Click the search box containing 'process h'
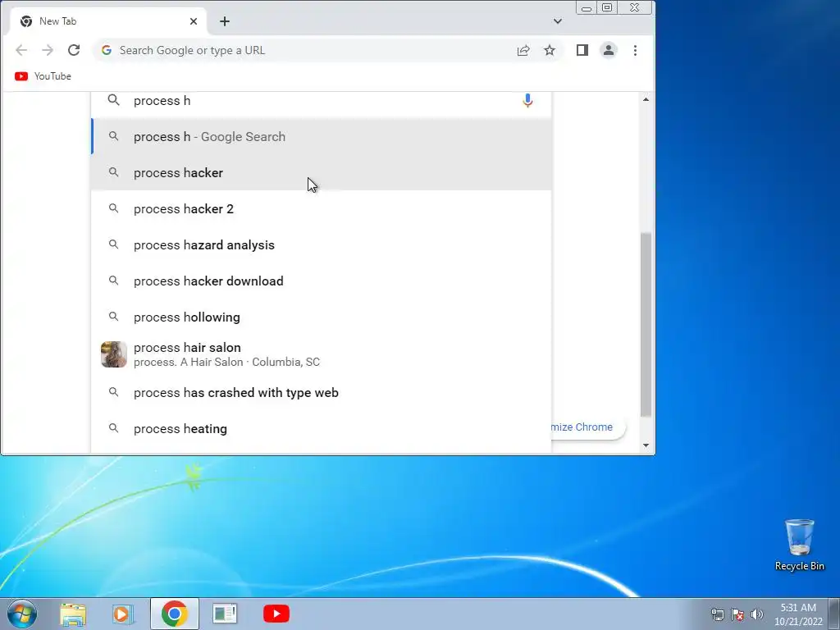This screenshot has height=630, width=840. pyautogui.click(x=322, y=101)
